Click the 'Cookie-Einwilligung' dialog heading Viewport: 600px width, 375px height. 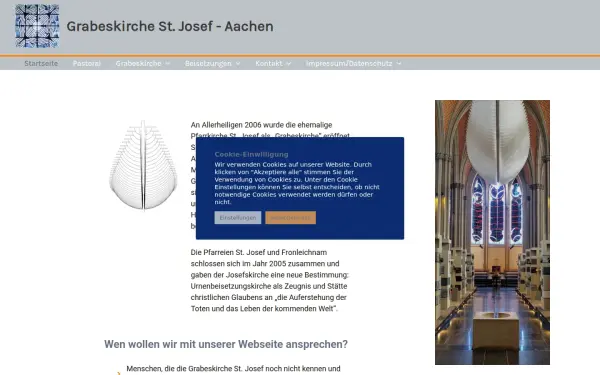tap(251, 154)
